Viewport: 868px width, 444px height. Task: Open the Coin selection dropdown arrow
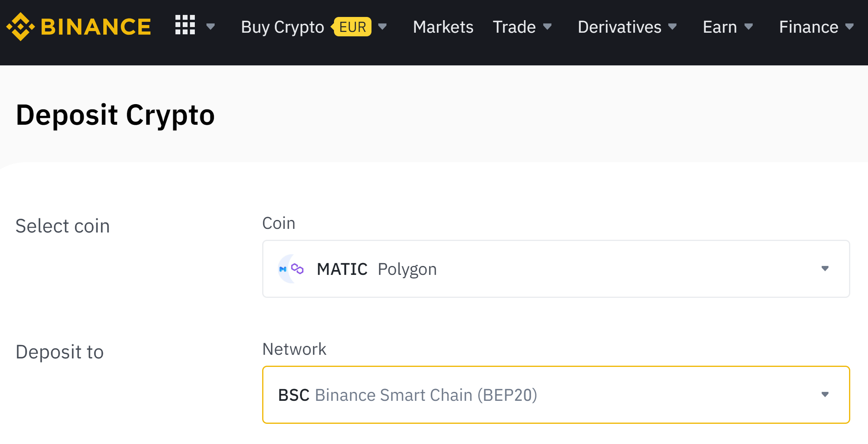[x=825, y=269]
